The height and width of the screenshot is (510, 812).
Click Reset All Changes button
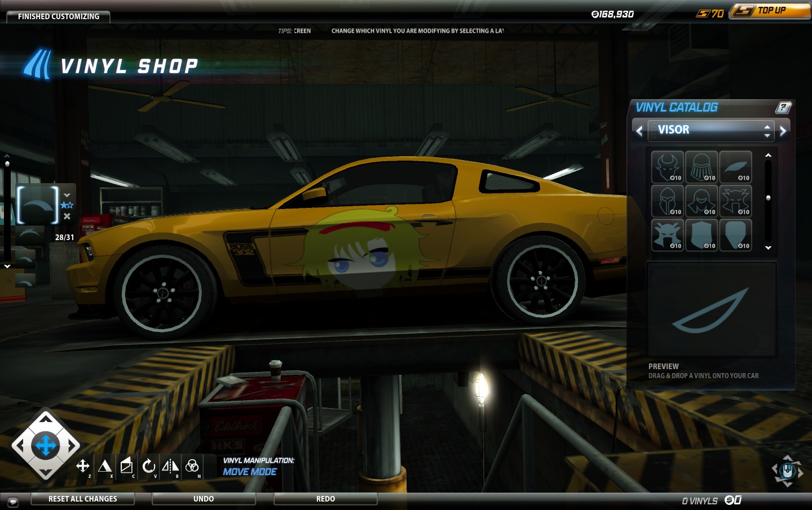[83, 499]
